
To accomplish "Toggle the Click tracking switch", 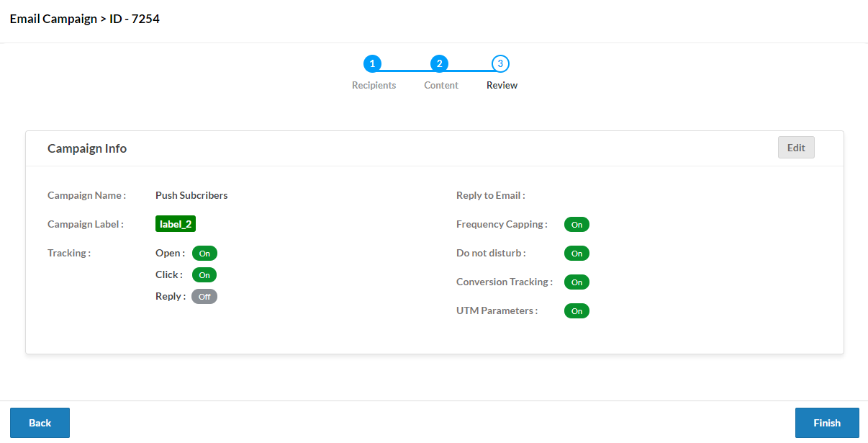I will tap(204, 275).
